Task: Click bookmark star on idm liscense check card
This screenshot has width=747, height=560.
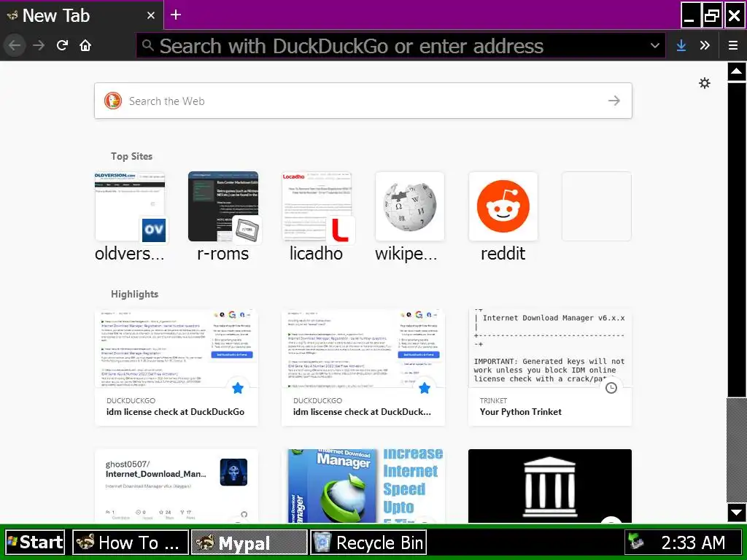Action: pyautogui.click(x=424, y=388)
